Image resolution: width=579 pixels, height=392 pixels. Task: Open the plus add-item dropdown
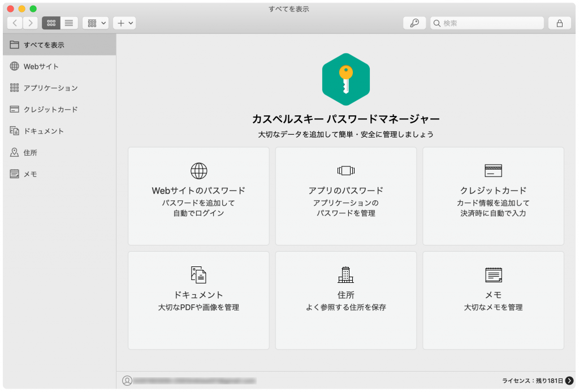tap(124, 23)
